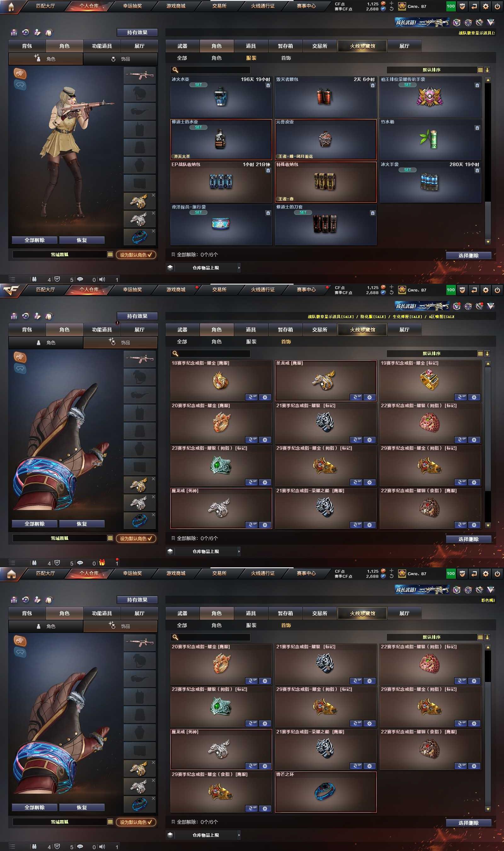Click the CF logo icon in the top bar
The image size is (504, 851).
click(11, 290)
